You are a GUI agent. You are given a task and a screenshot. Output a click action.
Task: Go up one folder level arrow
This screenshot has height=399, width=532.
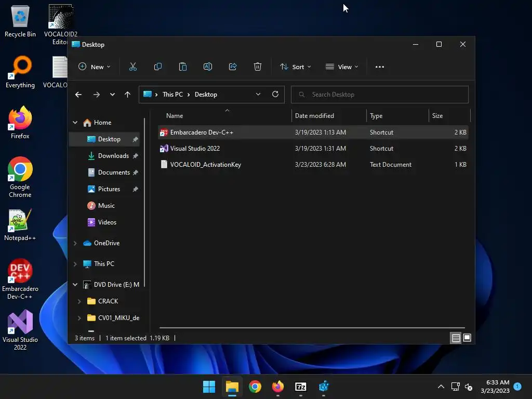tap(127, 95)
